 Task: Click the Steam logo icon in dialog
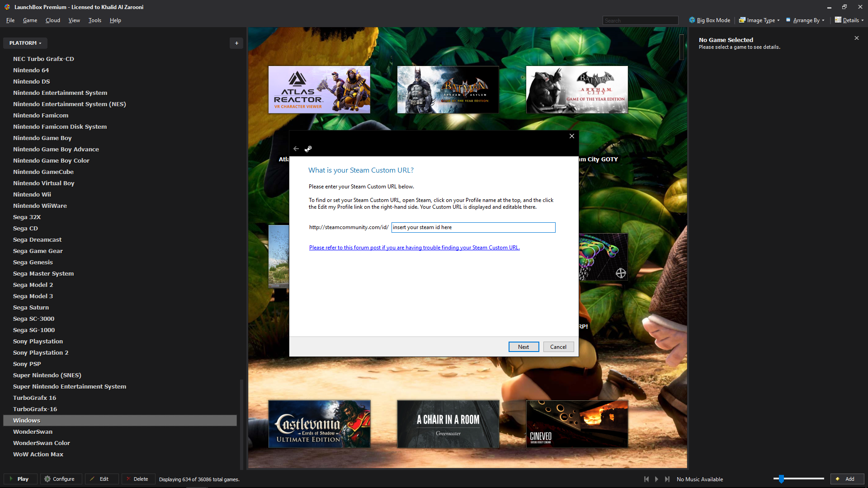[x=308, y=149]
